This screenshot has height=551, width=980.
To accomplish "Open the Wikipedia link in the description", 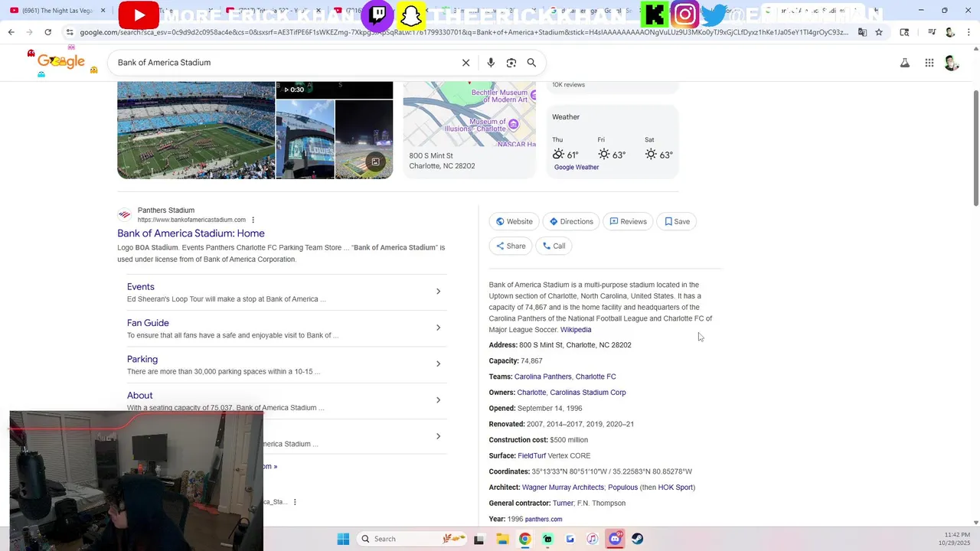I will point(576,330).
